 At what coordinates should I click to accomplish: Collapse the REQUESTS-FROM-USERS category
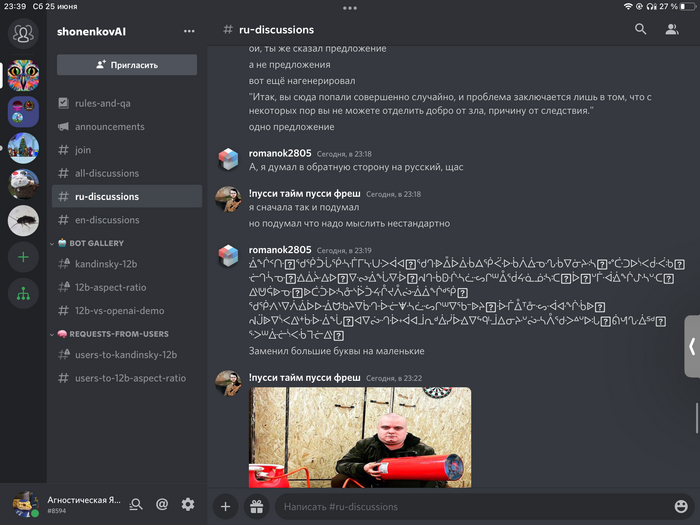click(109, 334)
